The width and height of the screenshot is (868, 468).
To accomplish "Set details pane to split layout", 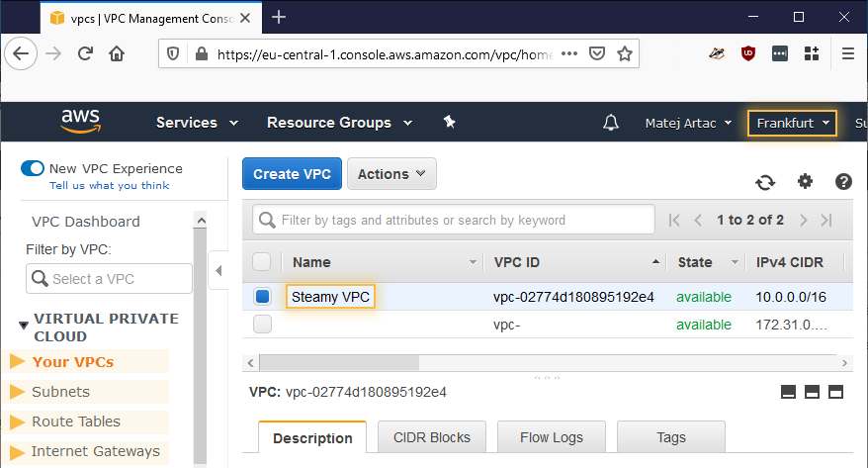I will tap(812, 392).
